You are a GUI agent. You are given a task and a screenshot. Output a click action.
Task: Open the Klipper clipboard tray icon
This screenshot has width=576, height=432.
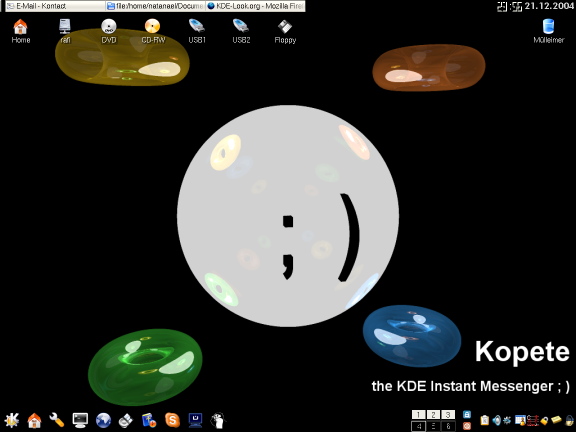485,420
